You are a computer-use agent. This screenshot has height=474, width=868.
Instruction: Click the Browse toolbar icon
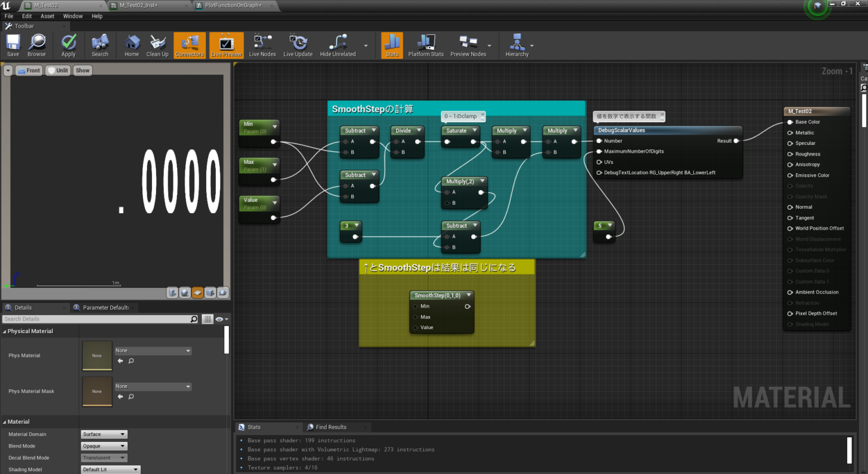[36, 45]
